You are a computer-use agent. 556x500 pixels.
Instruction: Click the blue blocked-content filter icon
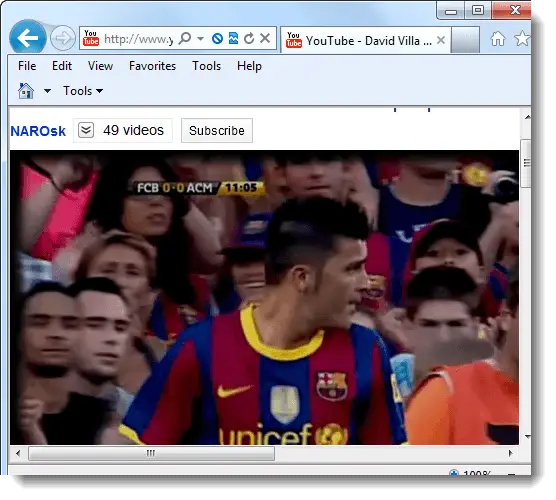(217, 38)
